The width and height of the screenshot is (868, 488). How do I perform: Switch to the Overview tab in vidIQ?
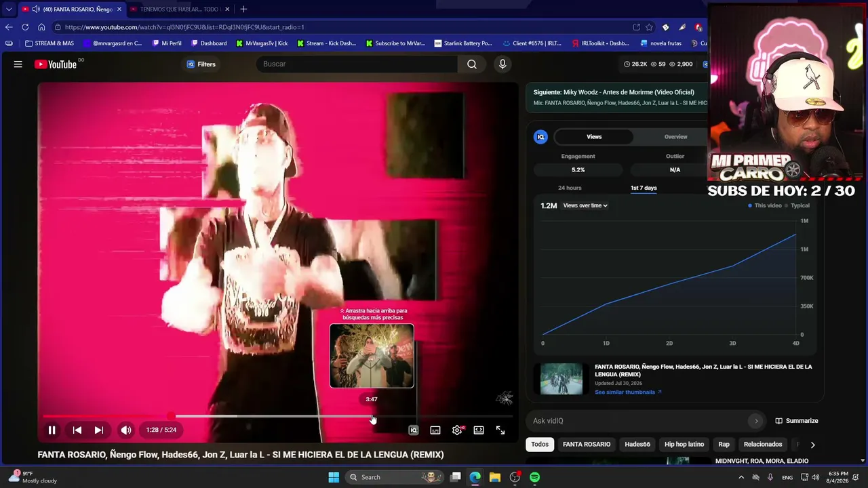click(x=675, y=137)
